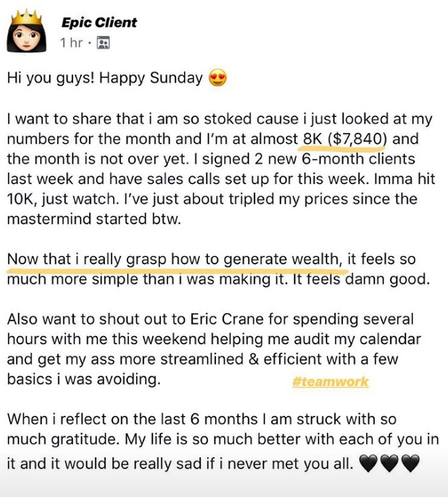448x497 pixels.
Task: Click the #teamwork hashtag
Action: click(330, 381)
